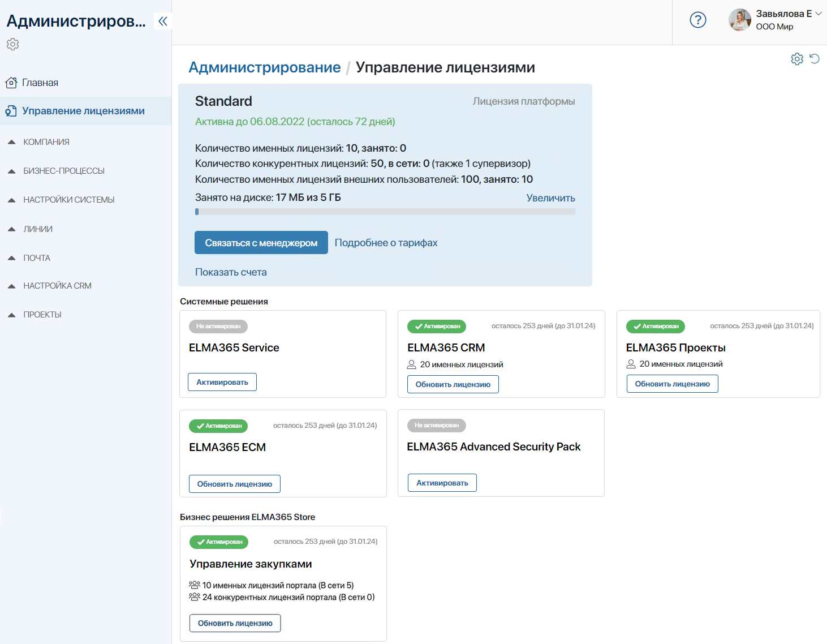The width and height of the screenshot is (827, 644).
Task: Click the user icon in the ELMA365 Проекты card
Action: [631, 364]
